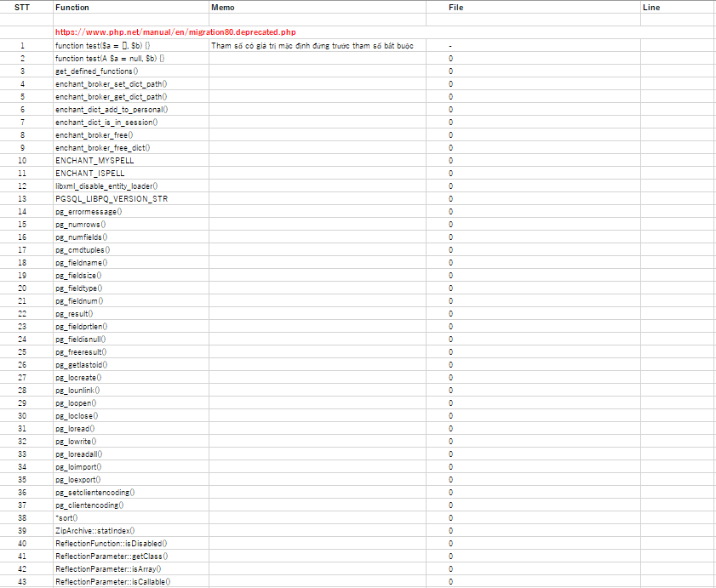Select the enchant_broker_set_dict_path() cell
The image size is (716, 588).
click(111, 84)
